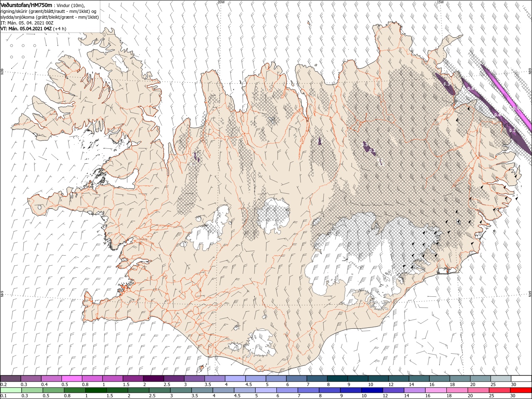
Task: Click the light pink 16 swatch in lower scale
Action: click(436, 390)
